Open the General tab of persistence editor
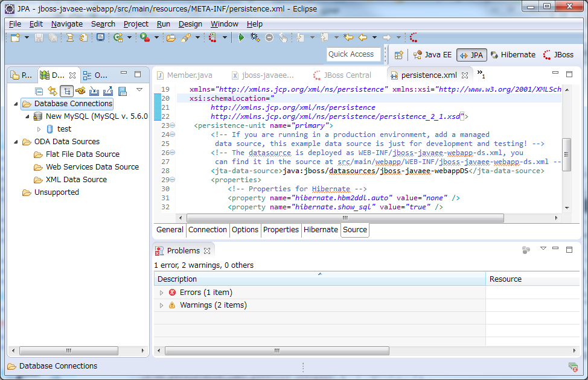Viewport: 588px width, 380px height. [x=170, y=230]
